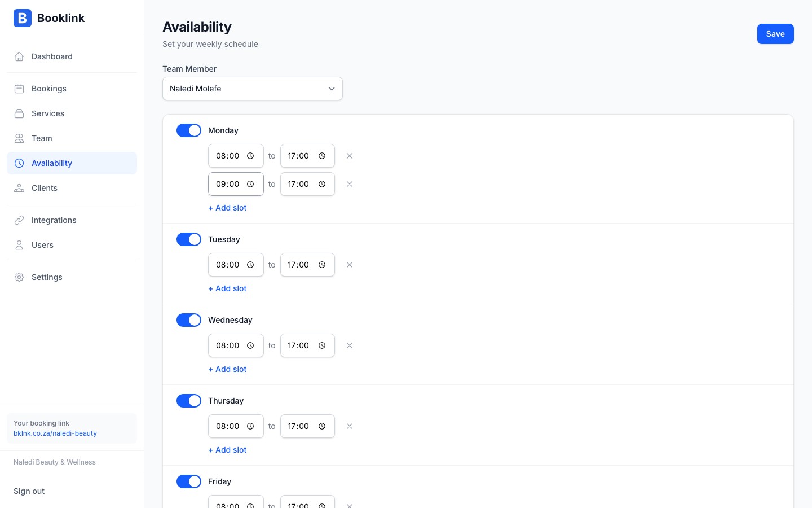Remove Monday's 09:00 to 17:00 slot
The image size is (812, 508).
(x=350, y=184)
